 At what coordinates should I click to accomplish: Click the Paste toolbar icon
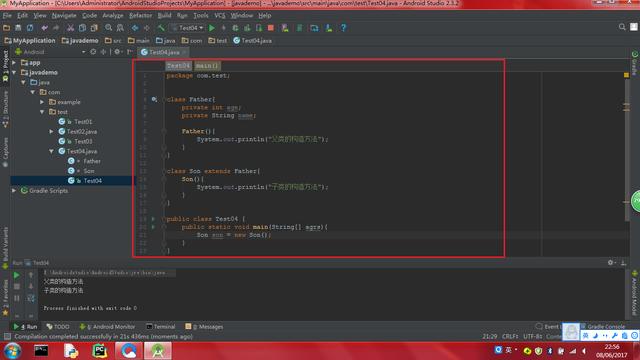point(94,28)
